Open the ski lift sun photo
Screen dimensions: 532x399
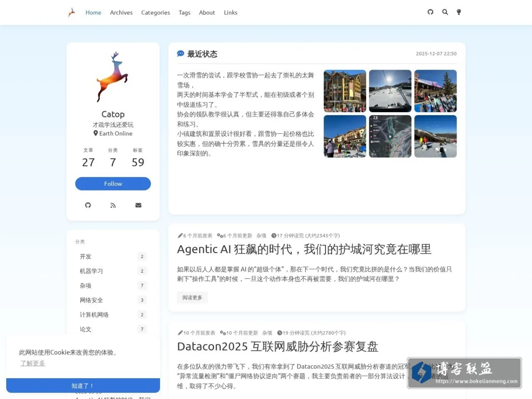click(x=390, y=91)
